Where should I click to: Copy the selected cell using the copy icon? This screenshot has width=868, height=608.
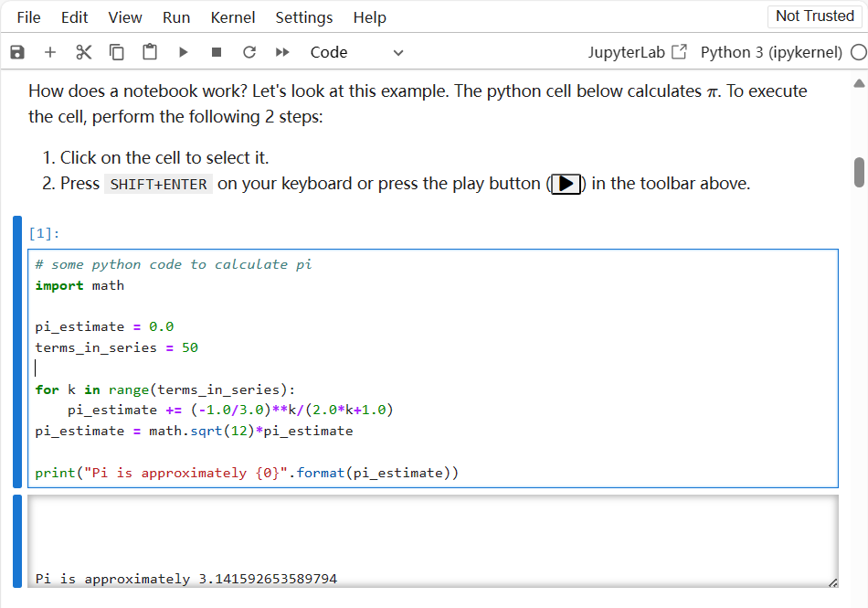click(116, 52)
